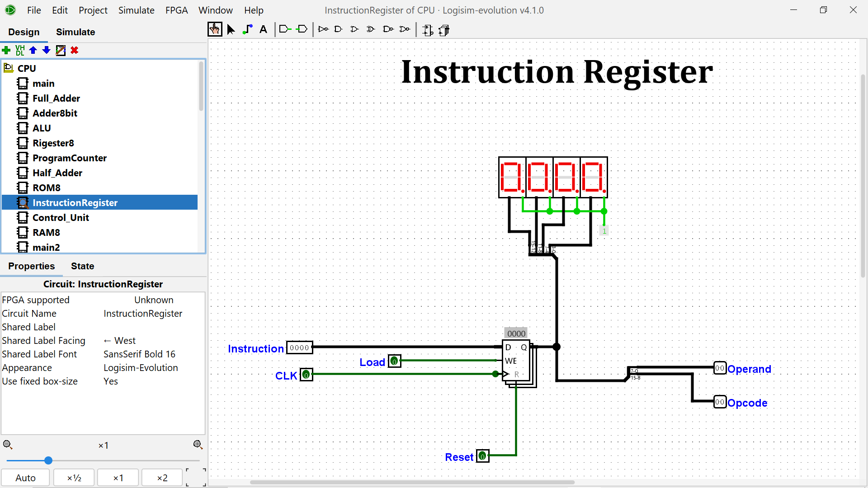Click the Instruction 0000 input pin
868x488 pixels.
click(299, 347)
